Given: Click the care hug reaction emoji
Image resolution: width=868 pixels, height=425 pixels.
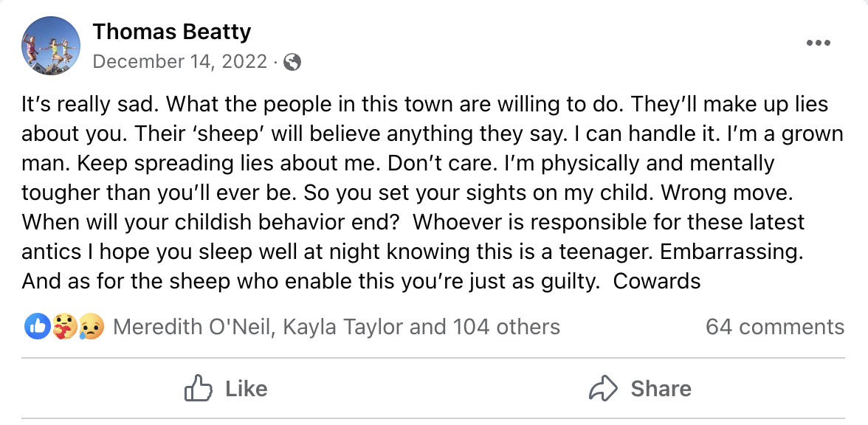Looking at the screenshot, I should (65, 326).
